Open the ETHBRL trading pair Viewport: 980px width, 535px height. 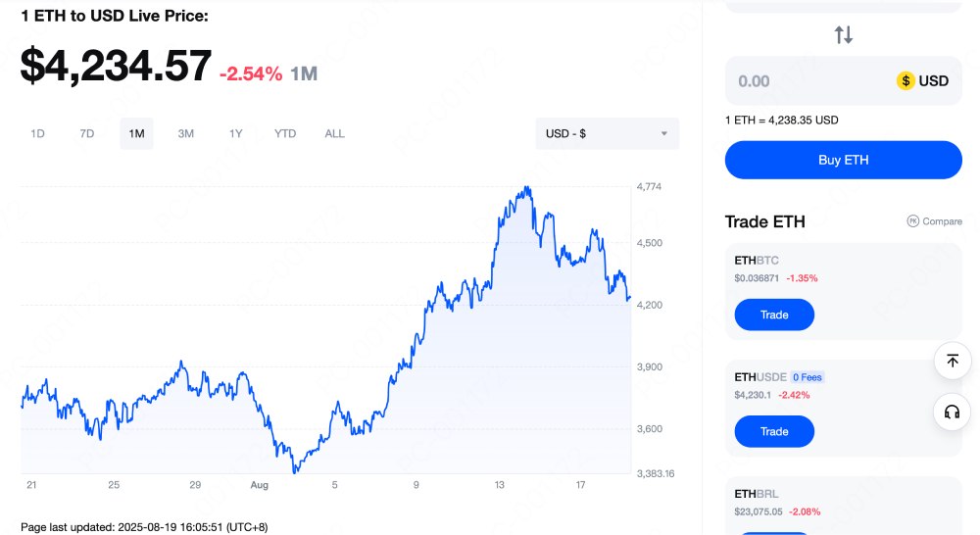(x=756, y=494)
